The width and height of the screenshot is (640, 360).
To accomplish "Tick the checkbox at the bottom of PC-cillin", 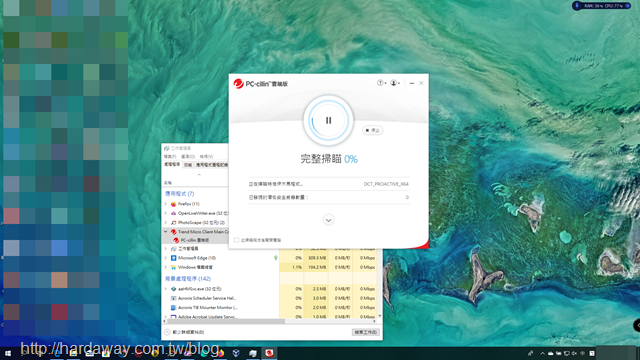I will click(x=236, y=240).
